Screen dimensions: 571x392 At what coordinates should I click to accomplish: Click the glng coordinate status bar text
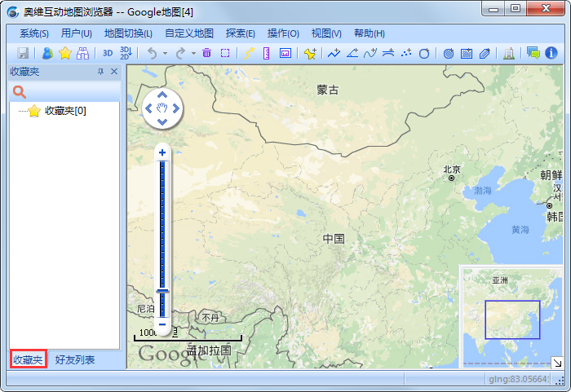tap(519, 379)
